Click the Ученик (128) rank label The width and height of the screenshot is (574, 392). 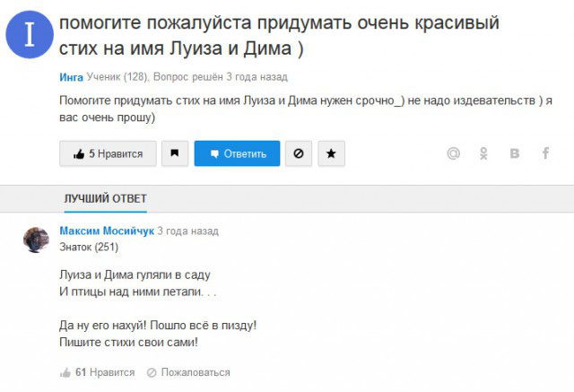(x=118, y=77)
